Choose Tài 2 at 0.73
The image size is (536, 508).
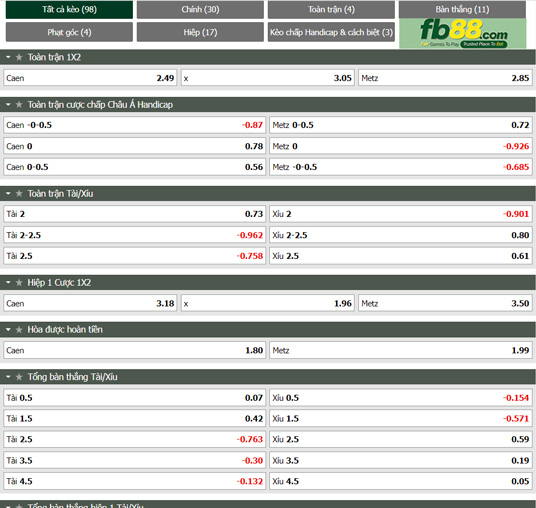coord(135,214)
